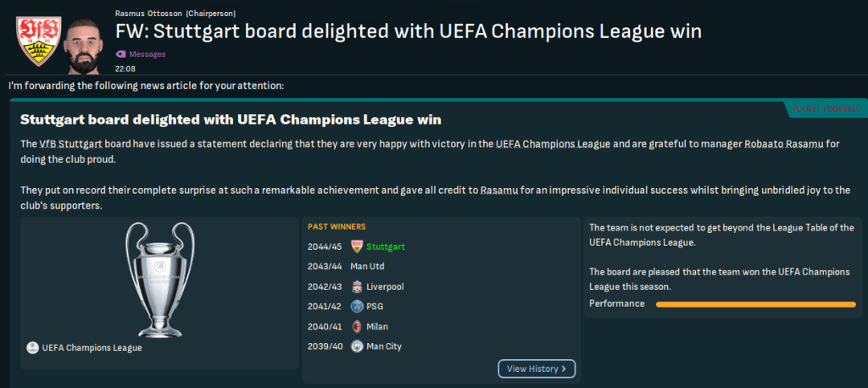Click the View History button

[x=537, y=369]
